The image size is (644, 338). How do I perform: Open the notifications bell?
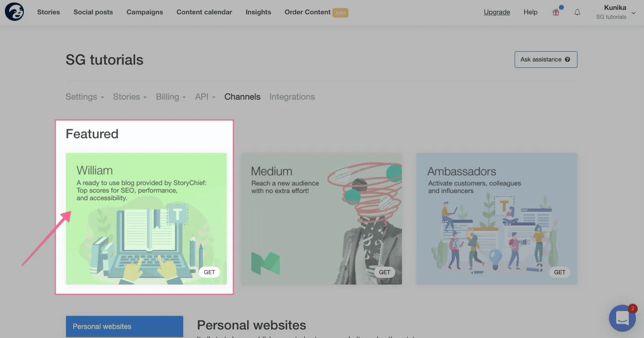(578, 13)
